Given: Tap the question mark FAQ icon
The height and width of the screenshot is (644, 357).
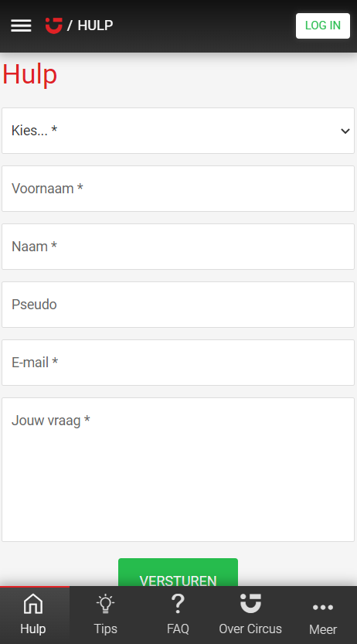Looking at the screenshot, I should pyautogui.click(x=178, y=604).
